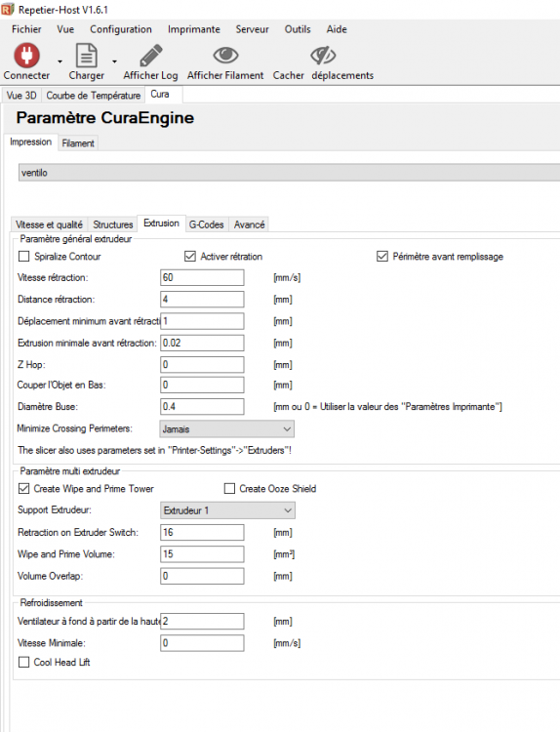Open the Fichier menu
This screenshot has width=560, height=732.
pos(26,29)
